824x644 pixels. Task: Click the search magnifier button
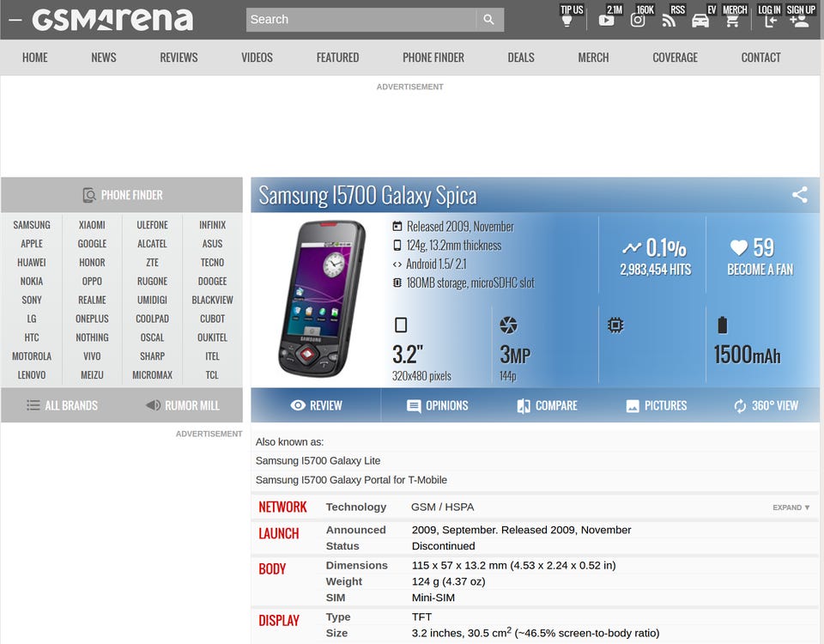click(x=488, y=20)
